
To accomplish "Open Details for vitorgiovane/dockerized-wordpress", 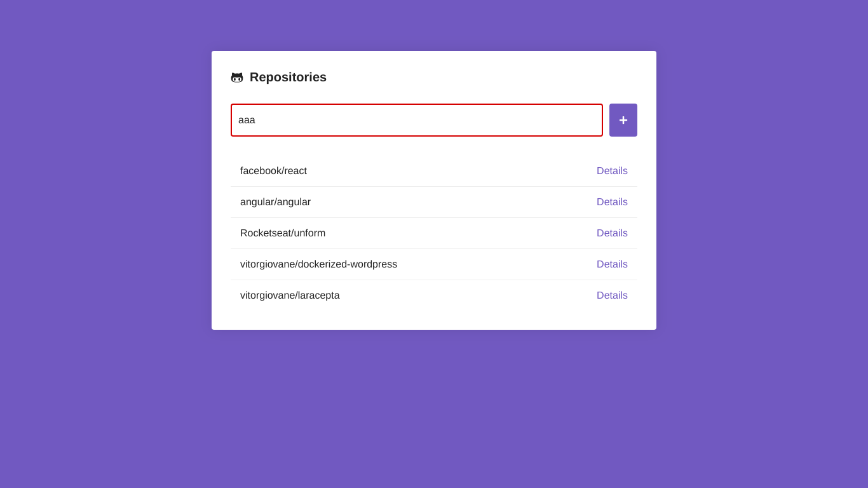I will point(612,264).
